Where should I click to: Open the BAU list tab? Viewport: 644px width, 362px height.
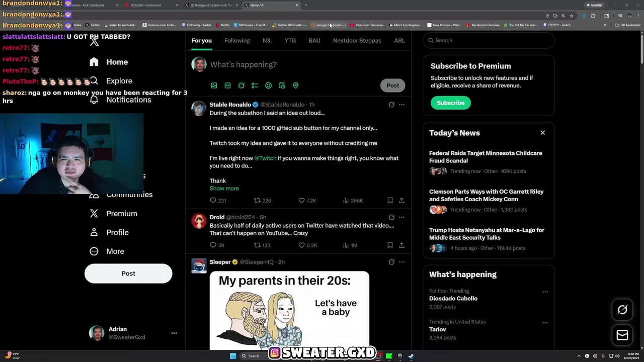click(314, 40)
